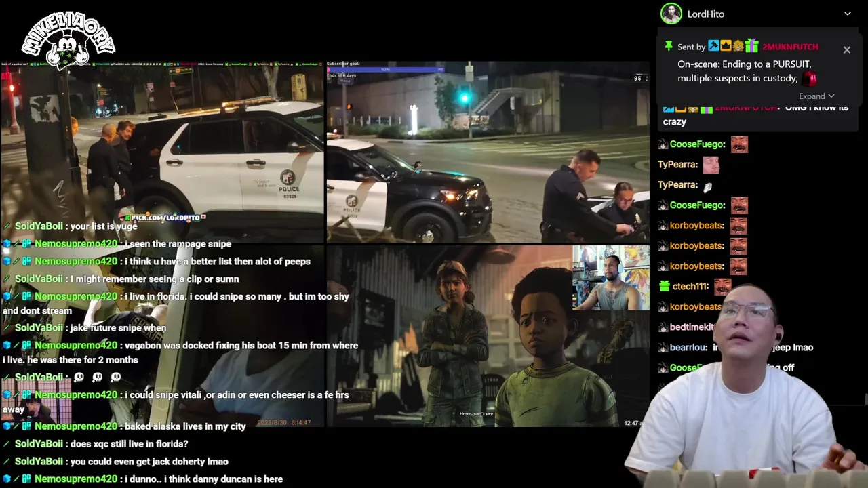Click the skull emojis from SoldYaBoii

(96, 377)
